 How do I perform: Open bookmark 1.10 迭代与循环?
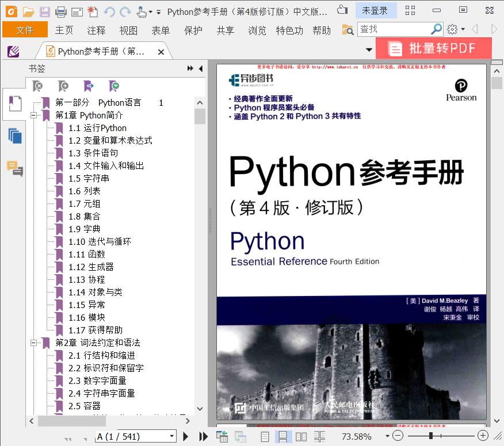[100, 241]
